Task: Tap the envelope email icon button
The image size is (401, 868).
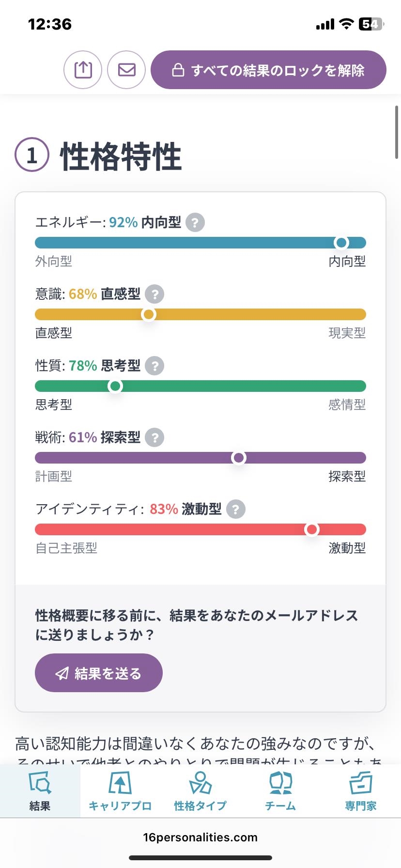Action: pyautogui.click(x=126, y=70)
